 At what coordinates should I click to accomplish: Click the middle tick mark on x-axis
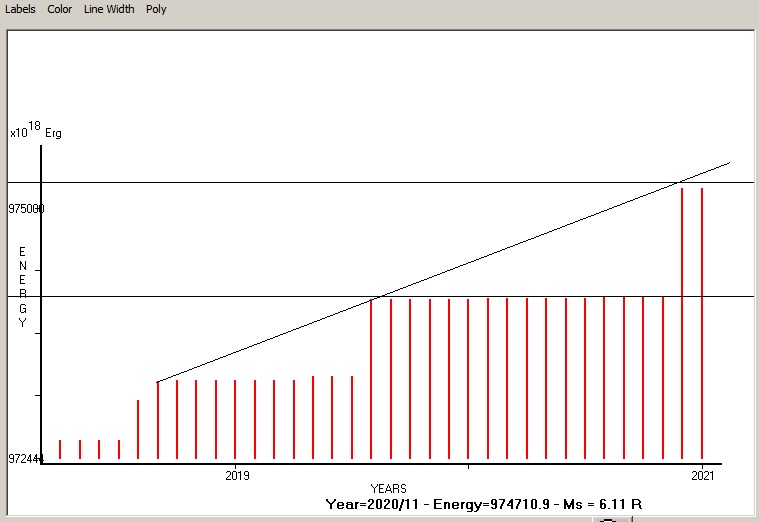(x=468, y=466)
